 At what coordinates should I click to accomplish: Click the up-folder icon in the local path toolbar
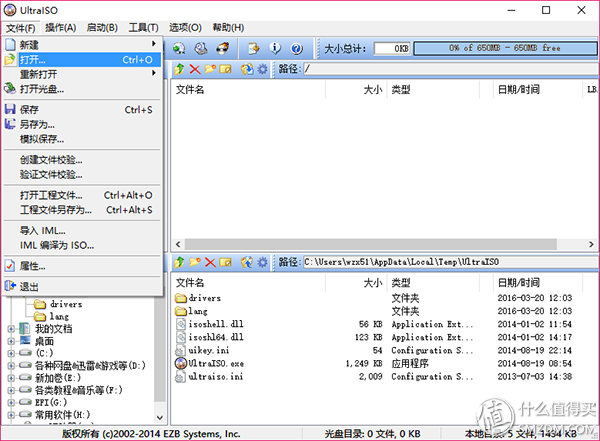pyautogui.click(x=179, y=262)
